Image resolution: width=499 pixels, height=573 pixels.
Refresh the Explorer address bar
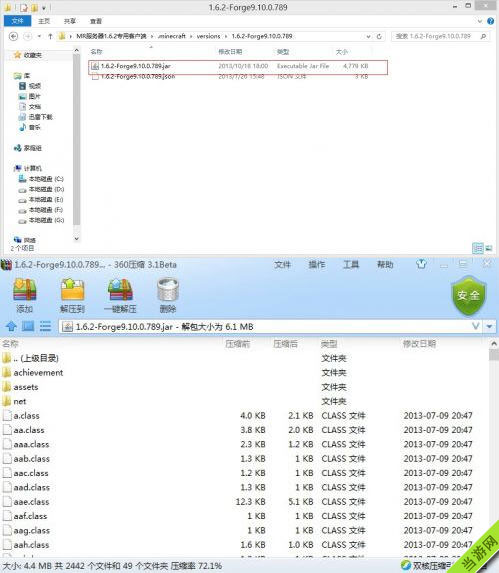point(379,36)
